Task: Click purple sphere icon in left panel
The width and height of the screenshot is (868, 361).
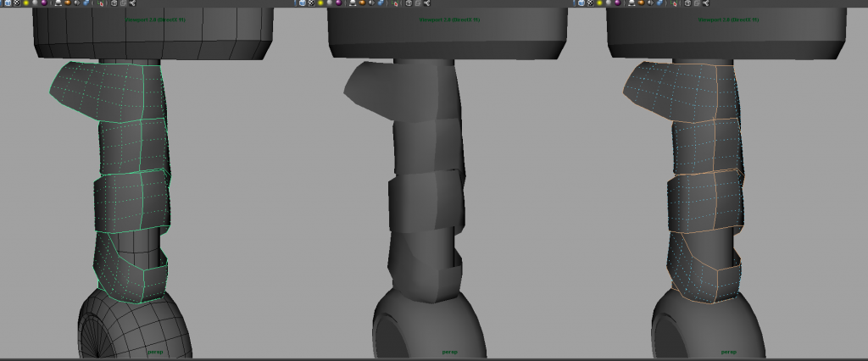Action: pyautogui.click(x=44, y=3)
